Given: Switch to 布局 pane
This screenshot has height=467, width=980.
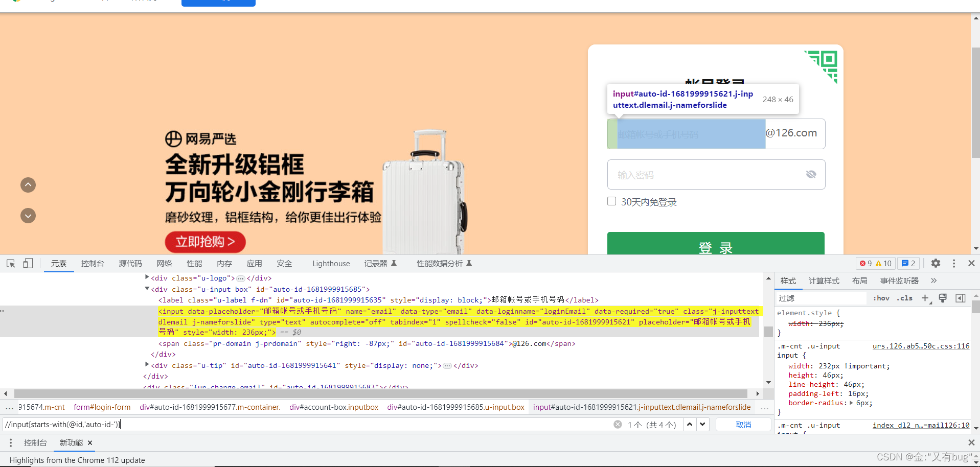Looking at the screenshot, I should coord(859,281).
